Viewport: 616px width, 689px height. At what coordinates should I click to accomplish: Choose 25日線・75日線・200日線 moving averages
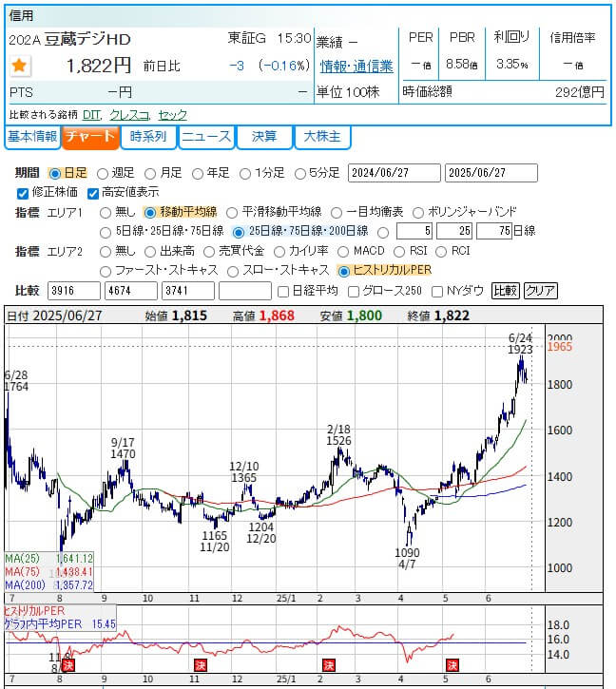coord(239,233)
